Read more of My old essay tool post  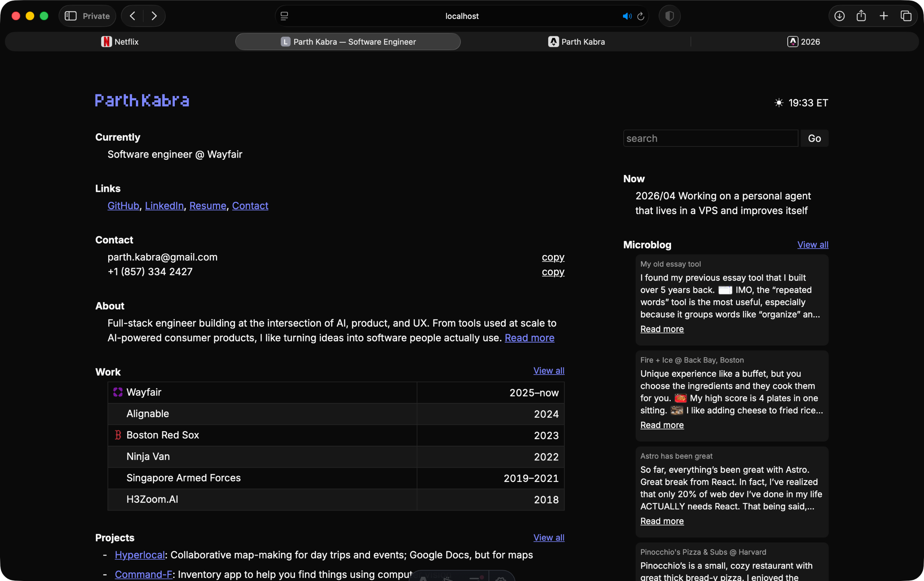tap(662, 329)
